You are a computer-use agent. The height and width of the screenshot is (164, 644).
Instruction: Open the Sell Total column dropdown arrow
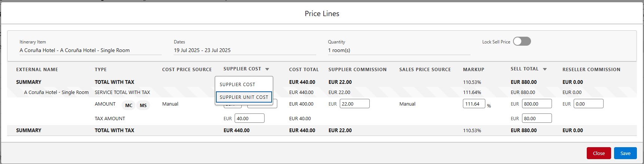pyautogui.click(x=544, y=69)
